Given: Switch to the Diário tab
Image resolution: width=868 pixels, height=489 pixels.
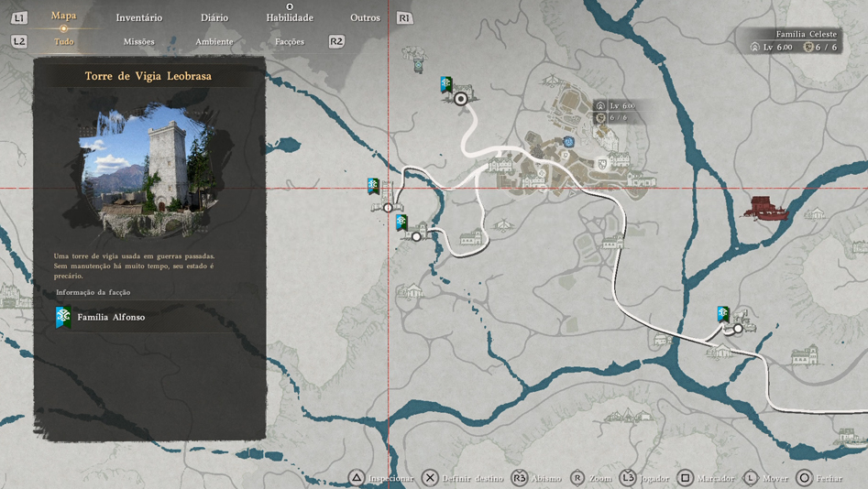Looking at the screenshot, I should click(x=214, y=17).
